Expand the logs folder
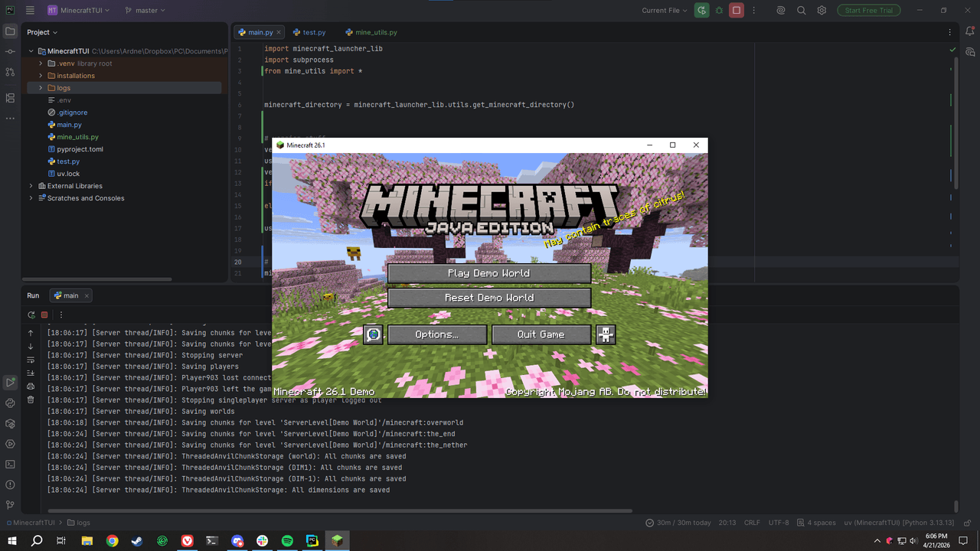This screenshot has width=980, height=551. tap(41, 88)
